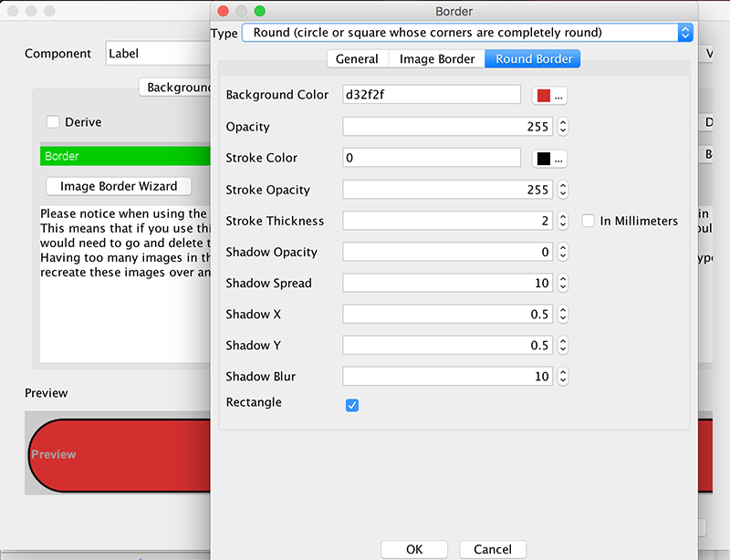Toggle the Derive checkbox
This screenshot has height=560, width=730.
click(x=53, y=122)
